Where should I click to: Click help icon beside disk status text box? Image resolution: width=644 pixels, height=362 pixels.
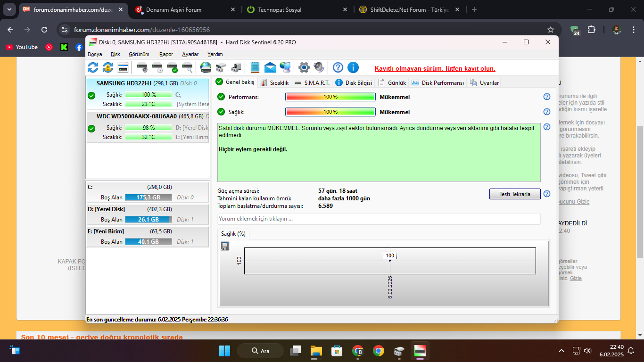(547, 127)
